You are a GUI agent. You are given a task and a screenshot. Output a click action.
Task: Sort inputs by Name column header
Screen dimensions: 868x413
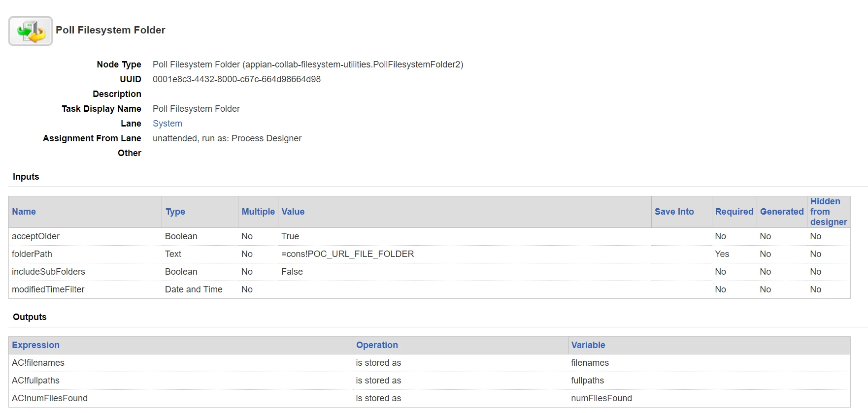pyautogui.click(x=24, y=212)
